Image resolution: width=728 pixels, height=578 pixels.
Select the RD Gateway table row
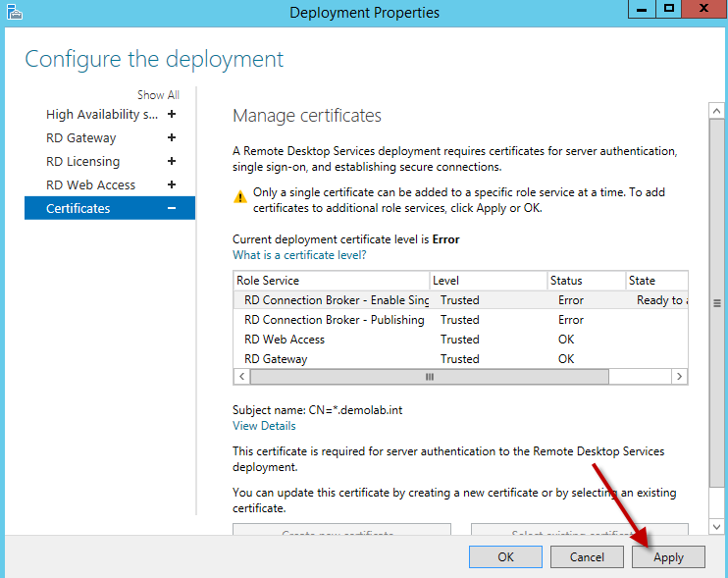click(x=276, y=359)
